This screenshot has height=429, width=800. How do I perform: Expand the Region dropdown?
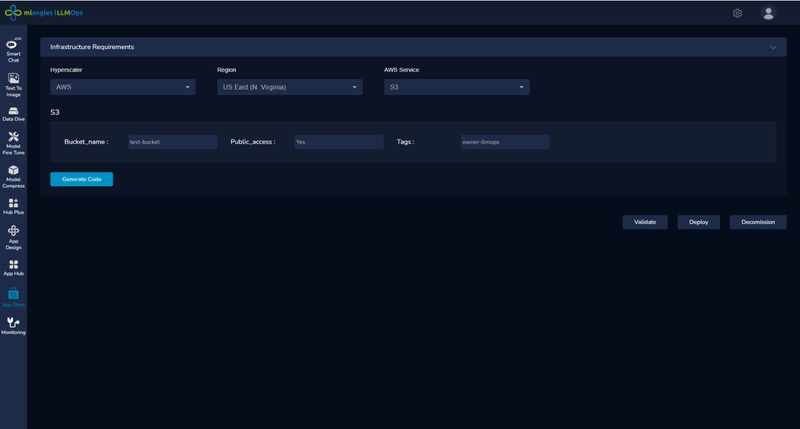coord(289,87)
